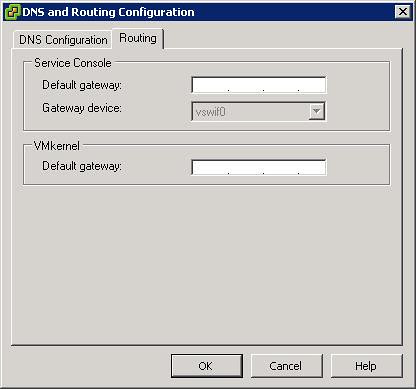Click the vSphere icon in the title bar
The width and height of the screenshot is (416, 389).
click(x=12, y=12)
